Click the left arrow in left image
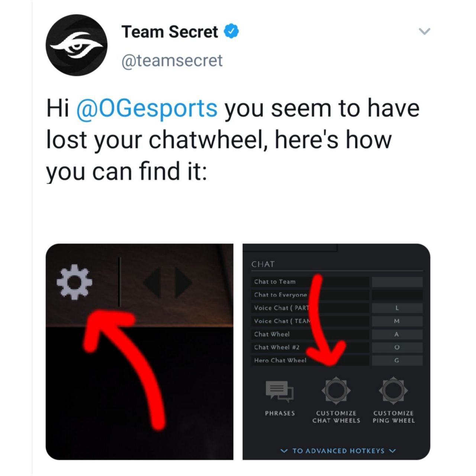Viewport: 476px width, 476px height. 152,283
